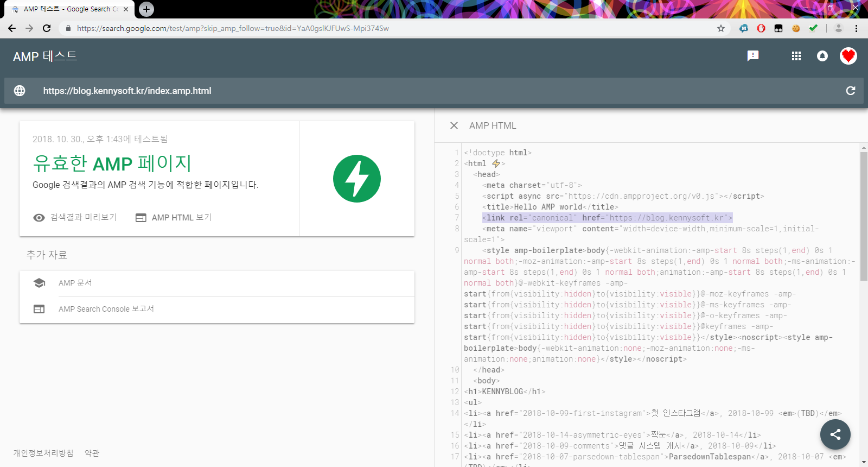
Task: Close the AMP 테스트 browser tab
Action: coord(126,9)
